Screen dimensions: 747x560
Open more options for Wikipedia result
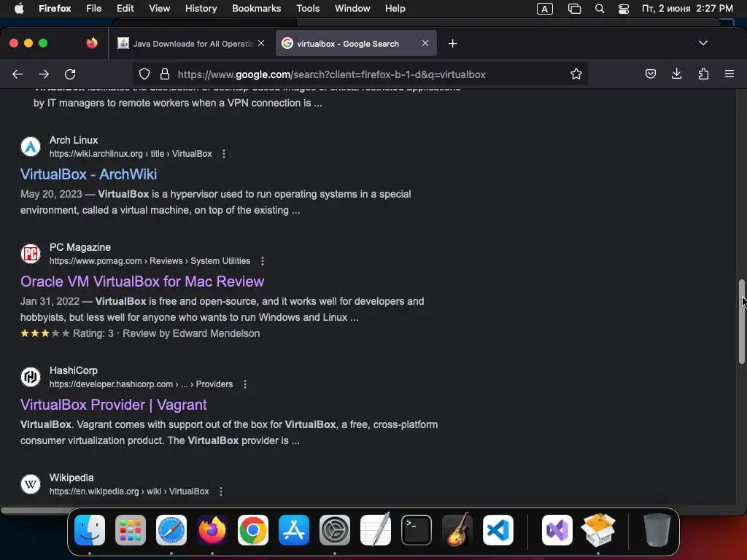click(220, 491)
